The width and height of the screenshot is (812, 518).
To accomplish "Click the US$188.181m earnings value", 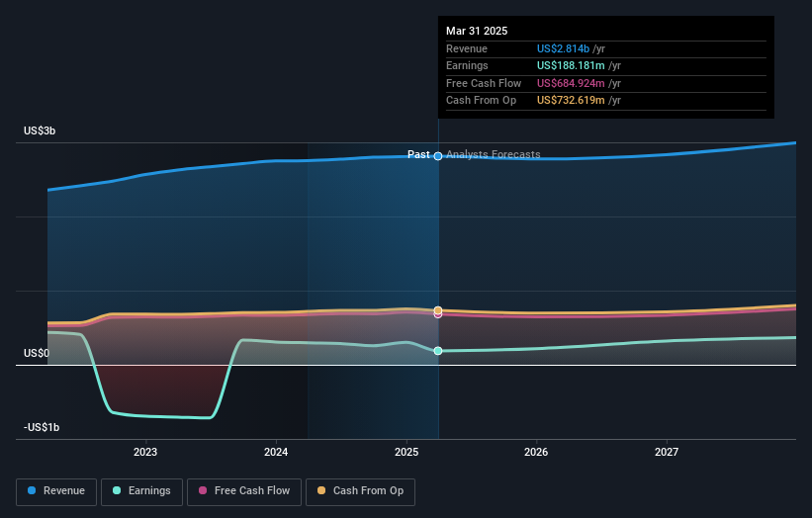I will point(571,65).
